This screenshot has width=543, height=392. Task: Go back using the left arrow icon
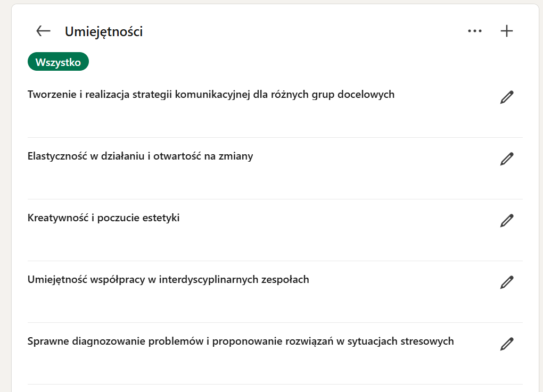43,31
